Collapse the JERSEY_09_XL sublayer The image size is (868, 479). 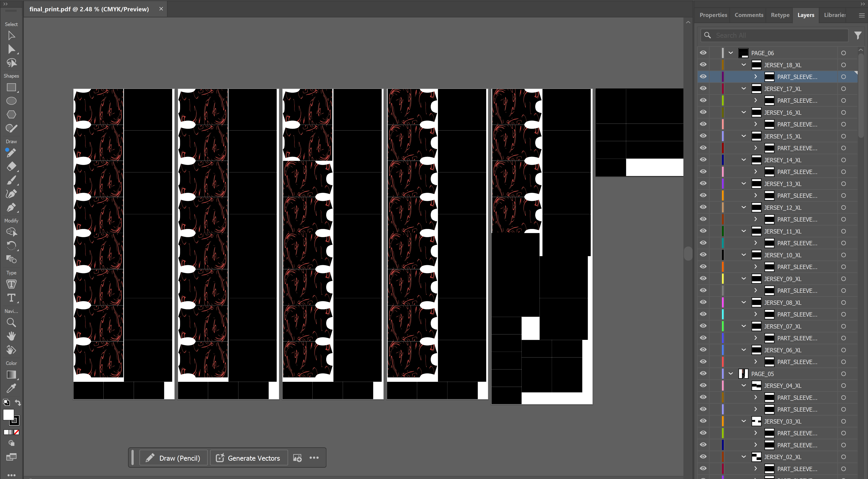point(744,279)
